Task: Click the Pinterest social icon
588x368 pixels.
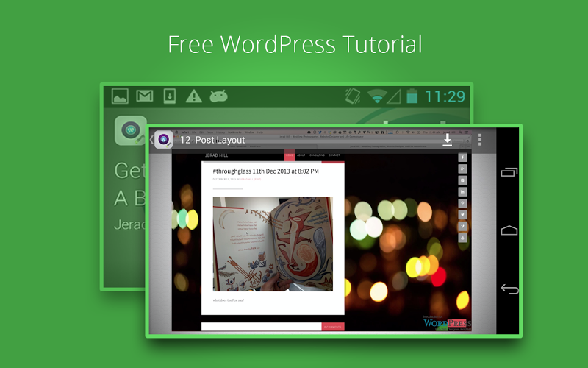Action: (x=462, y=203)
